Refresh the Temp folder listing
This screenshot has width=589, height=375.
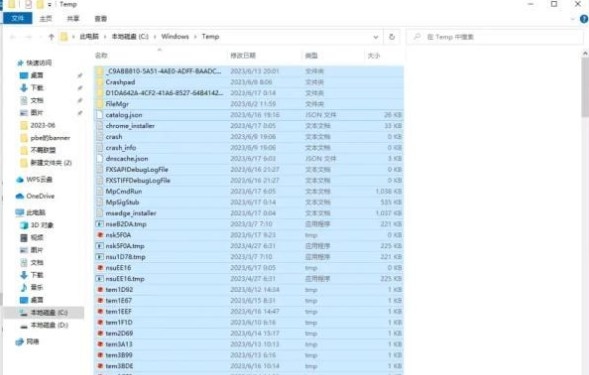click(392, 36)
